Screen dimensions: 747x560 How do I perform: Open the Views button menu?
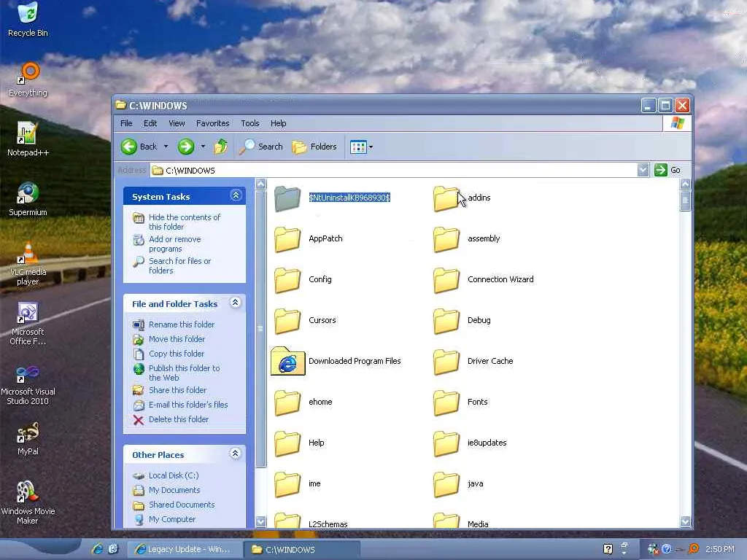click(x=361, y=147)
